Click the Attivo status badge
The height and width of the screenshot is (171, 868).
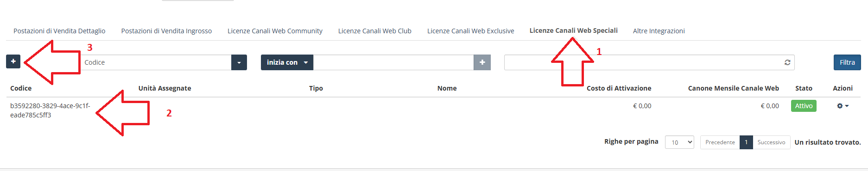pyautogui.click(x=804, y=106)
